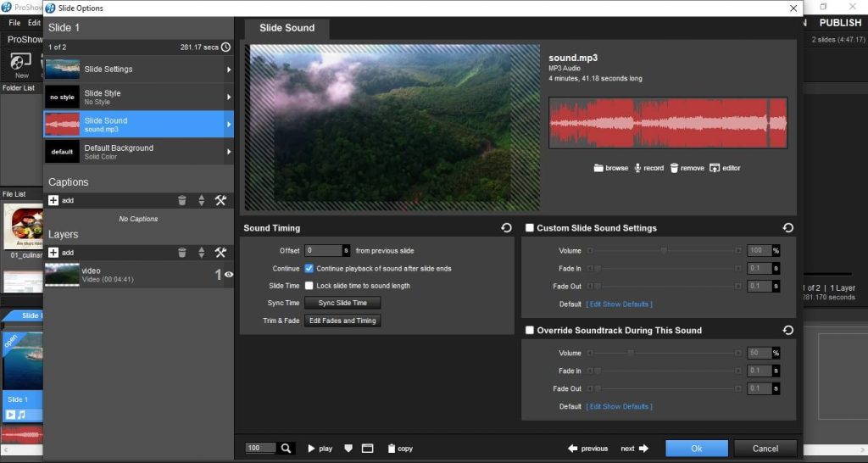The image size is (868, 463).
Task: Click the Custom Sound Volume slider
Action: pyautogui.click(x=664, y=251)
